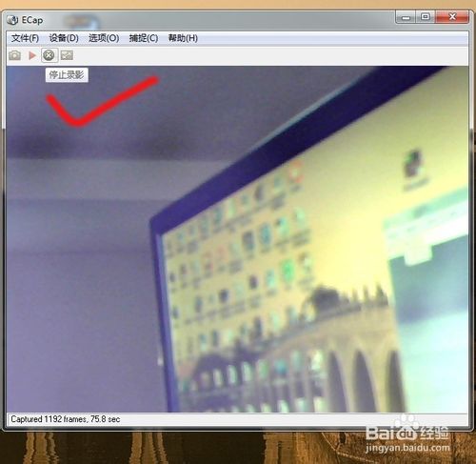This screenshot has width=476, height=464.
Task: Open the 帮助(H) menu
Action: 183,38
